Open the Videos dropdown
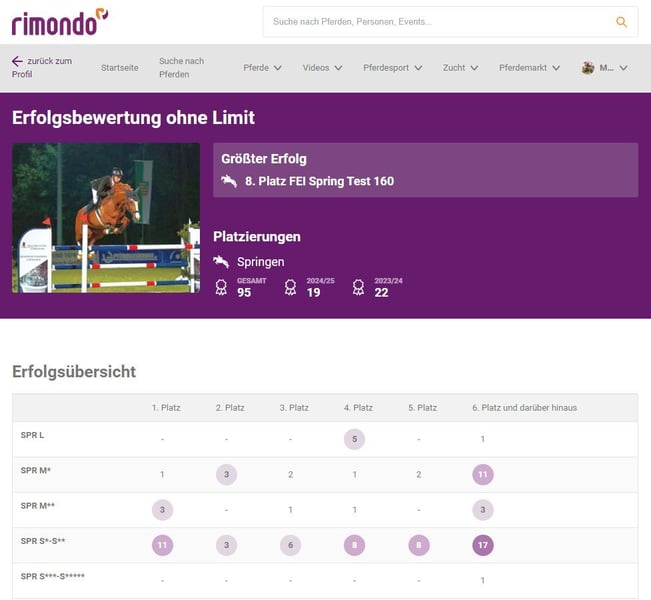The image size is (651, 600). [322, 68]
